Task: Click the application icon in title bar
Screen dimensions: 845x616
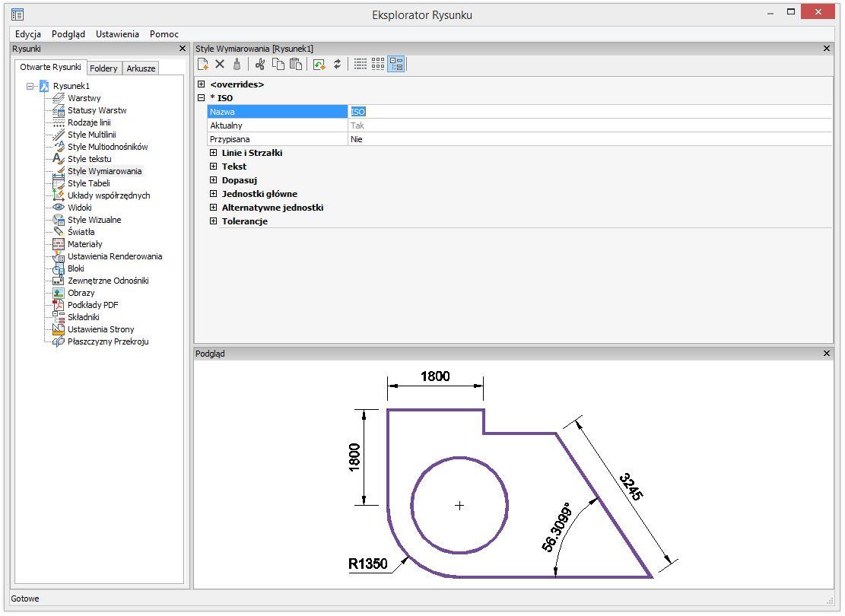Action: 17,15
